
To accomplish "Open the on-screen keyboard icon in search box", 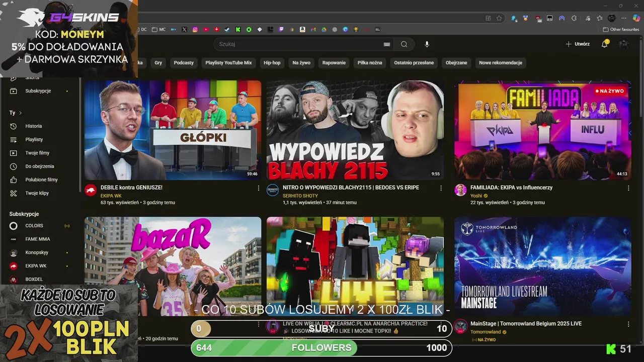I will pos(387,44).
